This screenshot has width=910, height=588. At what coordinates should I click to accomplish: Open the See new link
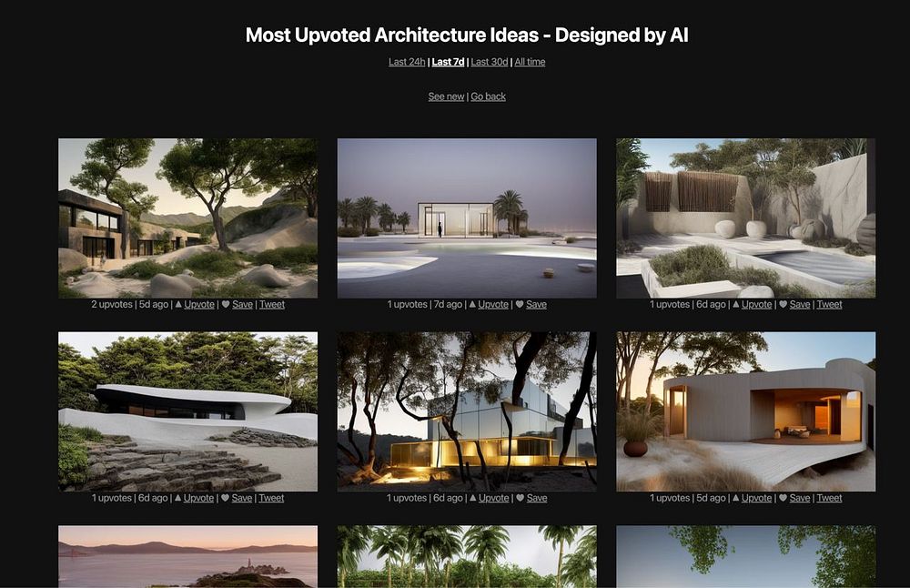click(446, 96)
